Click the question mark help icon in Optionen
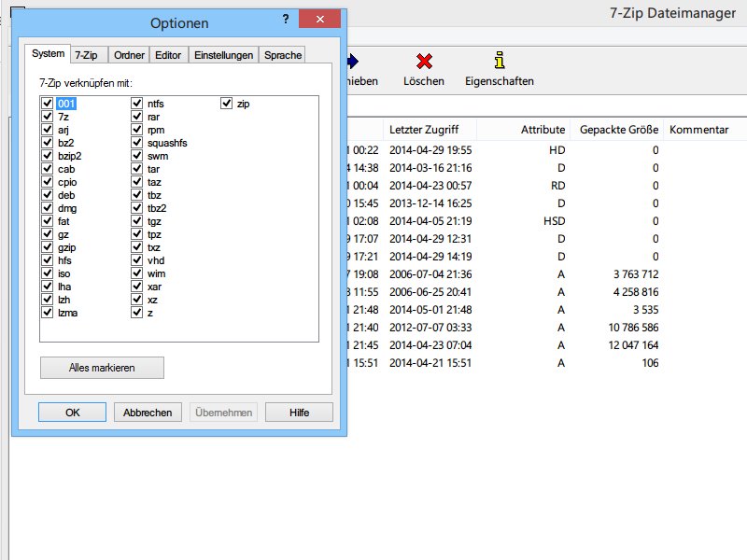 click(286, 19)
